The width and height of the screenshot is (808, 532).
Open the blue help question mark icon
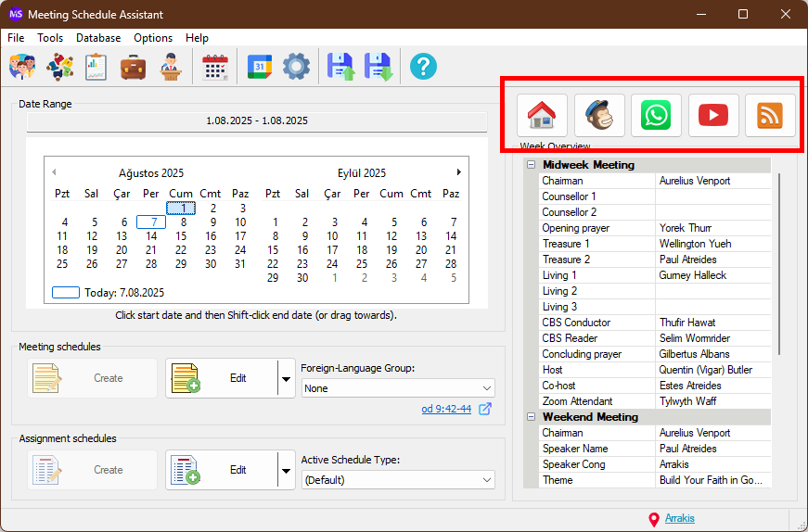point(423,67)
